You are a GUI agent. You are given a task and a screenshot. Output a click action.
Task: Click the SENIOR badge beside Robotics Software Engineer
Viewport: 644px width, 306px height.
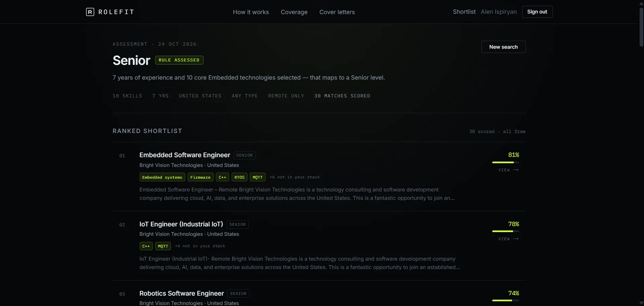(238, 294)
